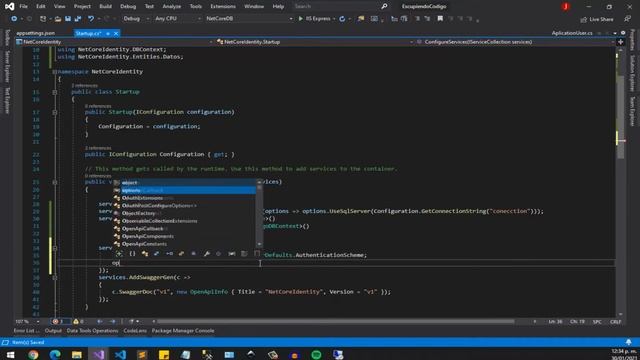Open the Analyze menu
The width and height of the screenshot is (640, 360).
pos(171,7)
